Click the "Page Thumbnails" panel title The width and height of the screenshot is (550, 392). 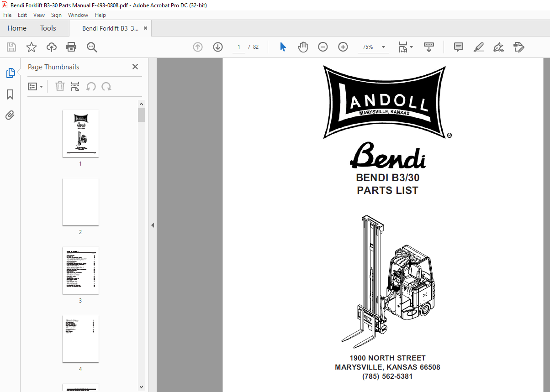click(53, 67)
